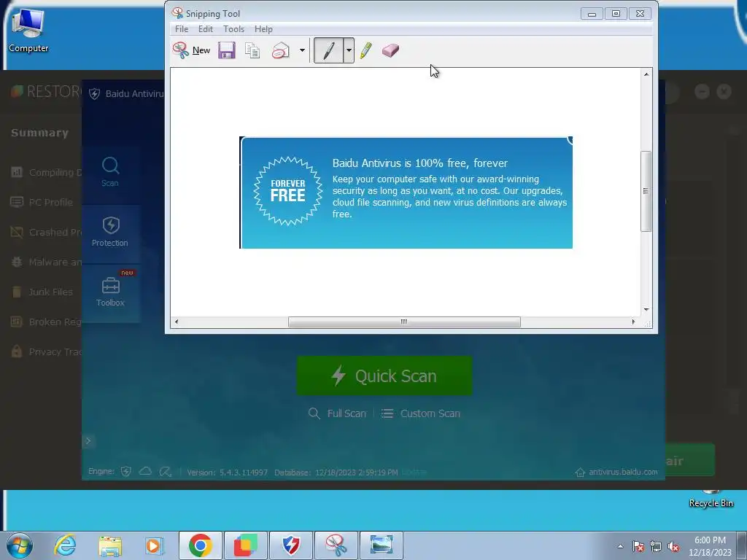Screen dimensions: 747x560
Task: Click the scroll right arrow
Action: [x=633, y=322]
